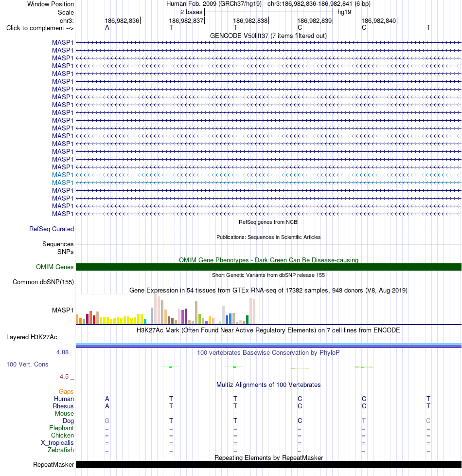
Task: Select the Chicken alignment row label
Action: [62, 435]
